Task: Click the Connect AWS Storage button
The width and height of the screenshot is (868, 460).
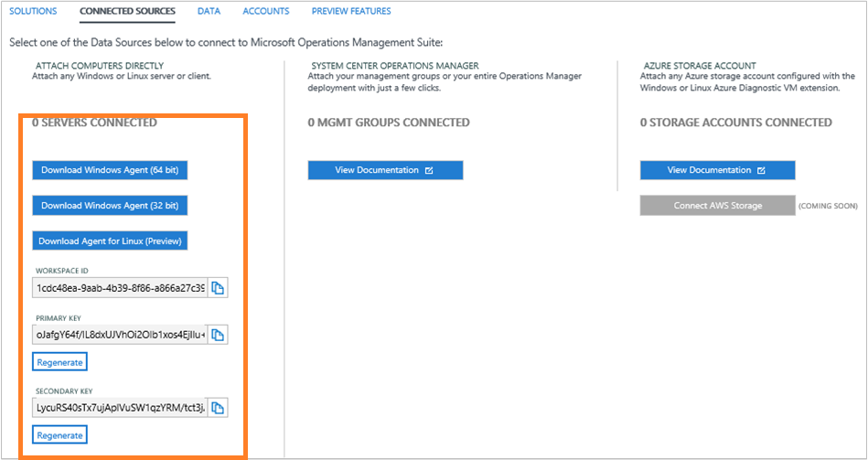Action: (717, 206)
